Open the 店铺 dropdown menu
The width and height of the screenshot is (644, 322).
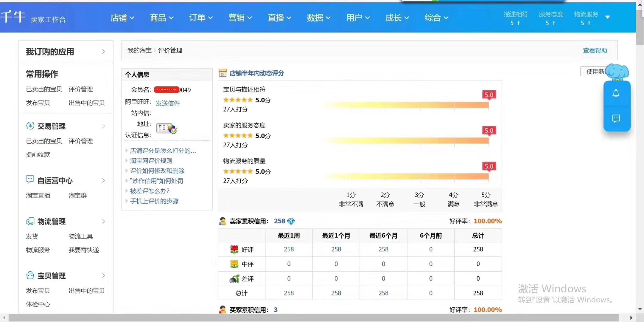[x=122, y=18]
